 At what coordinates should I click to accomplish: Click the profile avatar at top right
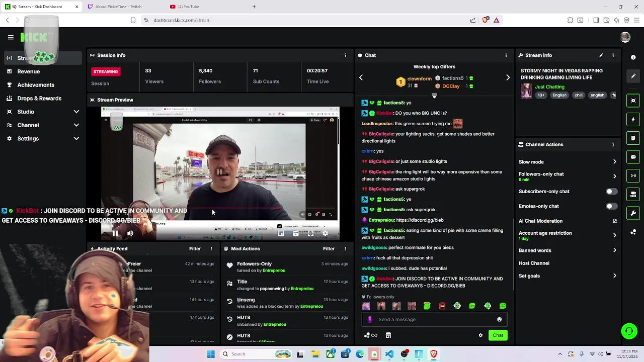point(625,37)
